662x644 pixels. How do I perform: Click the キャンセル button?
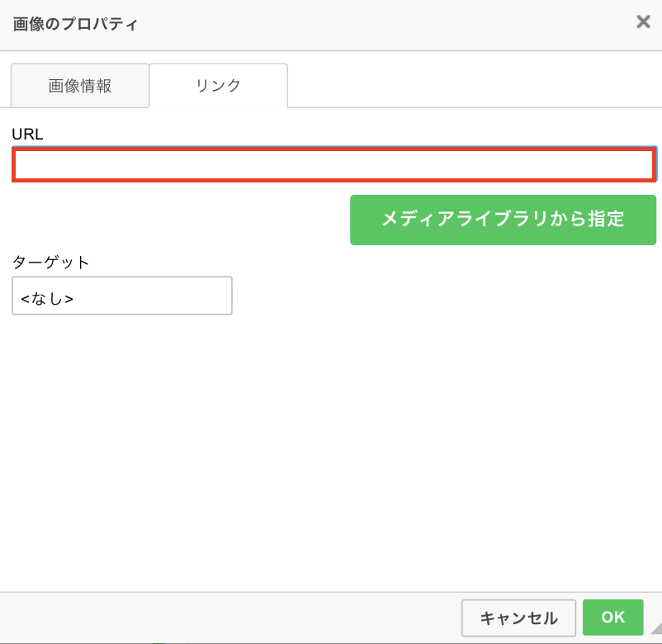(x=518, y=618)
